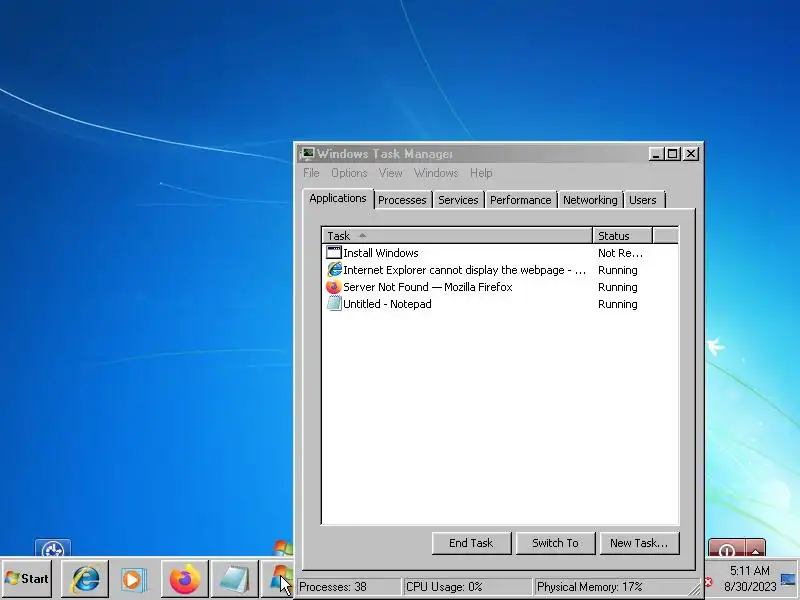Click the 'Not Re...' status cell
Viewport: 800px width, 600px height.
(620, 253)
